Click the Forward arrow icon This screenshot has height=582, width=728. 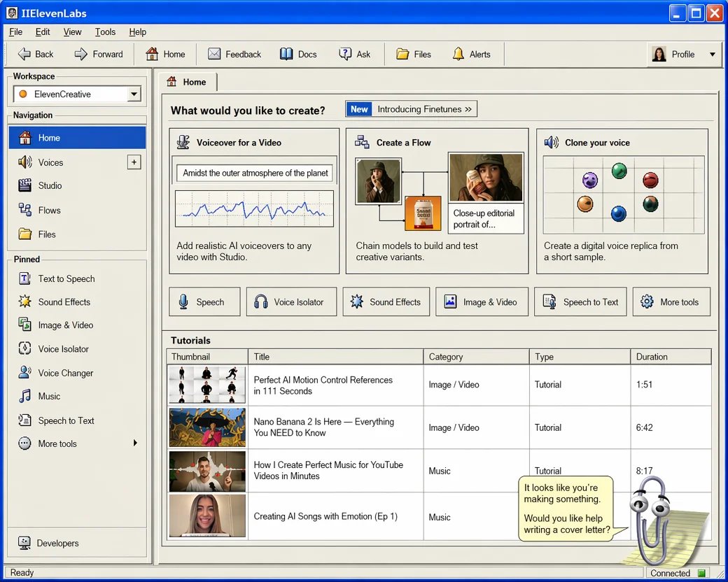80,55
